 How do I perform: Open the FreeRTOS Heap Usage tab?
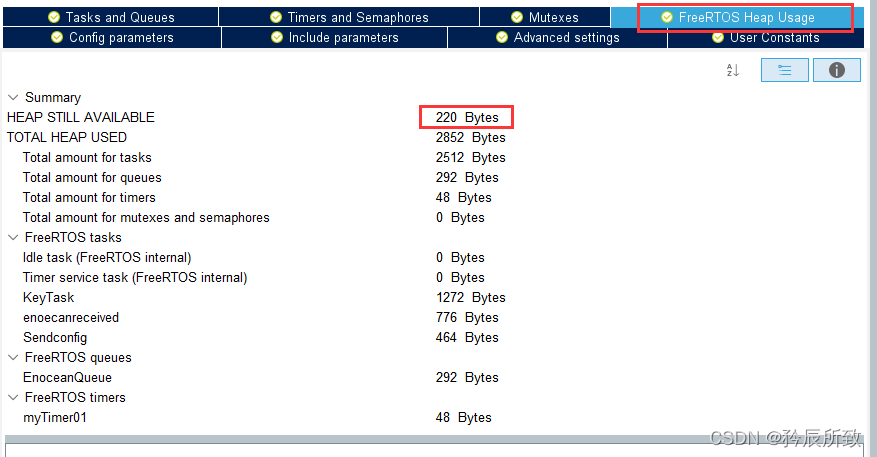(x=737, y=17)
